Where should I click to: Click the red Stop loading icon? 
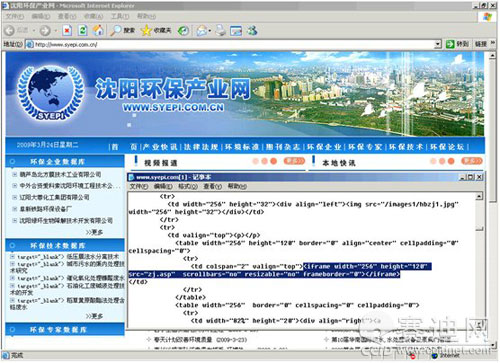[x=67, y=31]
